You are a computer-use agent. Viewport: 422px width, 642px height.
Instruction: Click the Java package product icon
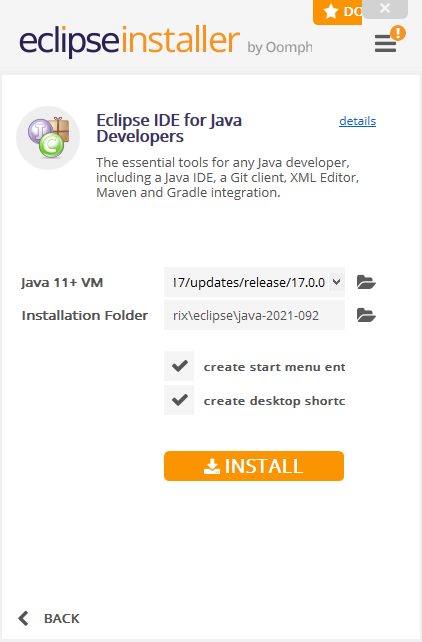coord(48,138)
